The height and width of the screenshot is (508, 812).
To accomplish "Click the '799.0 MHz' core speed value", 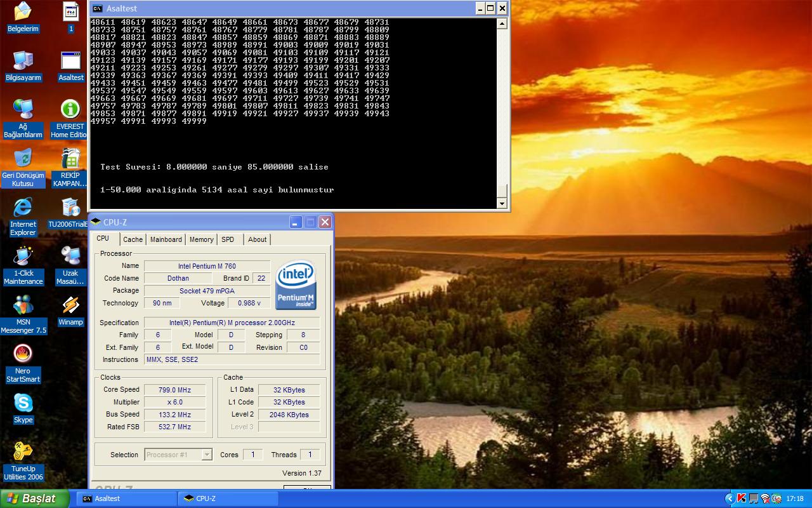I will tap(174, 390).
